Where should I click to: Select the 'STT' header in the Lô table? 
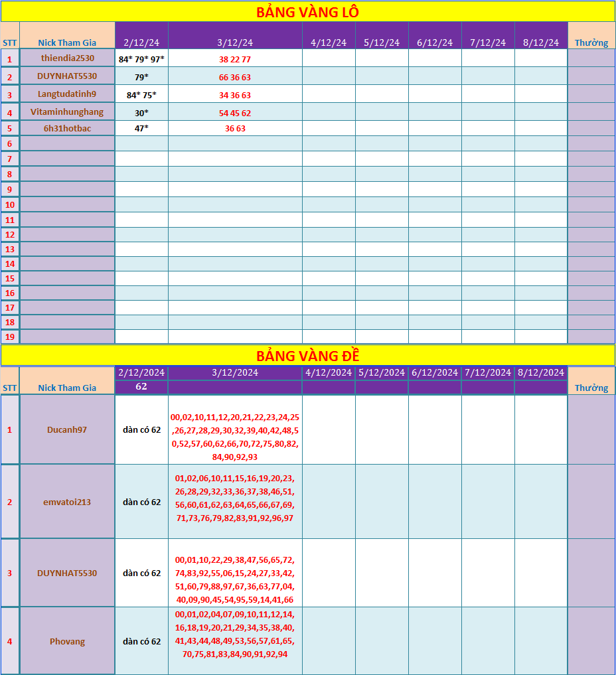pyautogui.click(x=10, y=35)
